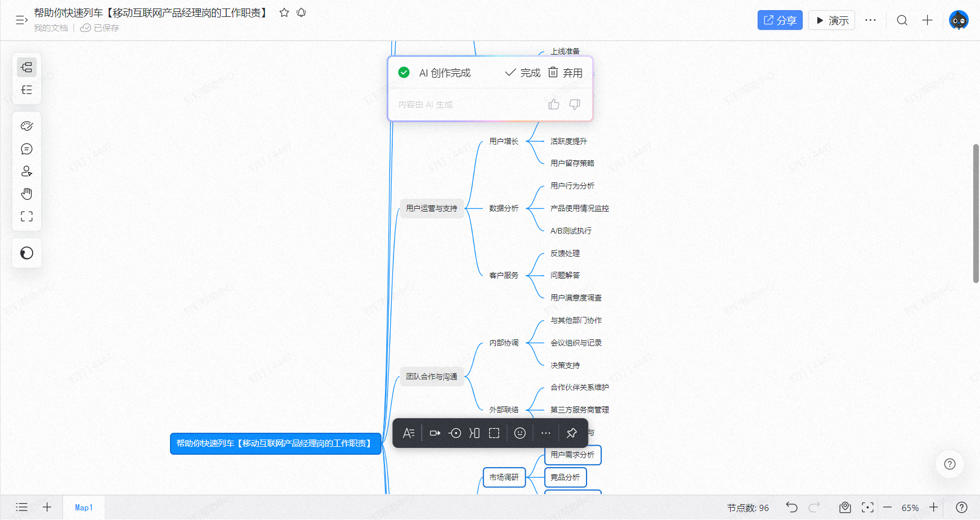Open the user avatar profile

click(x=959, y=20)
